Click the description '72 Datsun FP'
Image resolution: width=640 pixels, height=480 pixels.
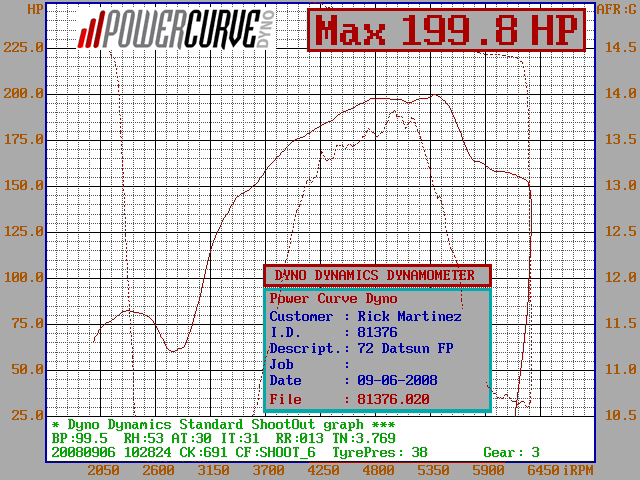(x=405, y=349)
